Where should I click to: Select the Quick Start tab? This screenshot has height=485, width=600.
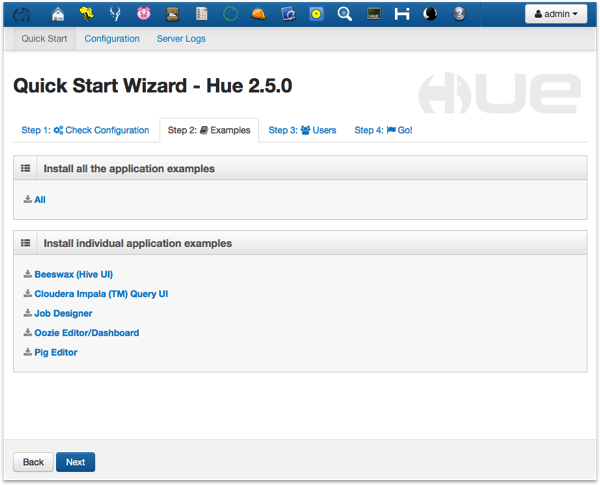click(x=44, y=39)
